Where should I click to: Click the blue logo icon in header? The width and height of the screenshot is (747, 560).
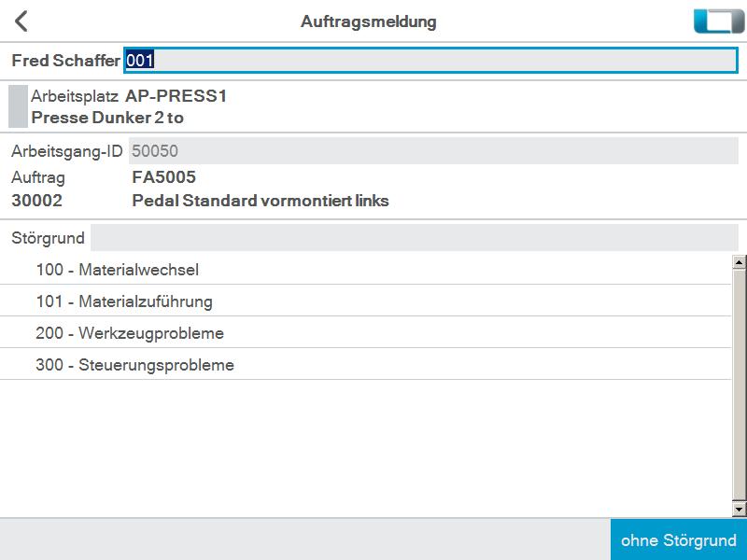(718, 21)
